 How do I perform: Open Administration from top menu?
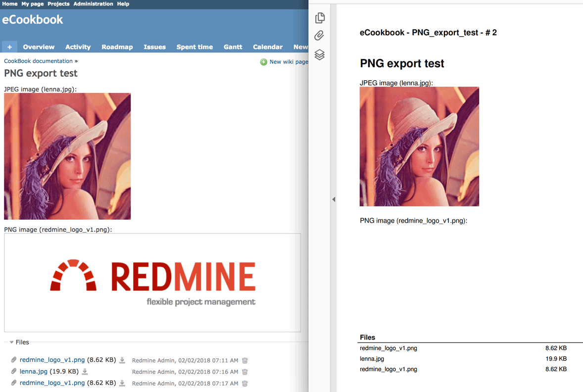click(93, 4)
